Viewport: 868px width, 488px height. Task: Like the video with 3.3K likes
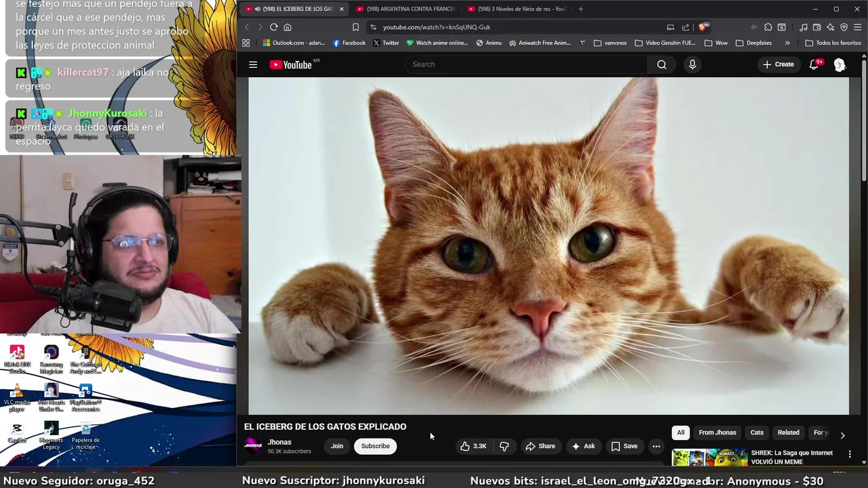point(473,446)
